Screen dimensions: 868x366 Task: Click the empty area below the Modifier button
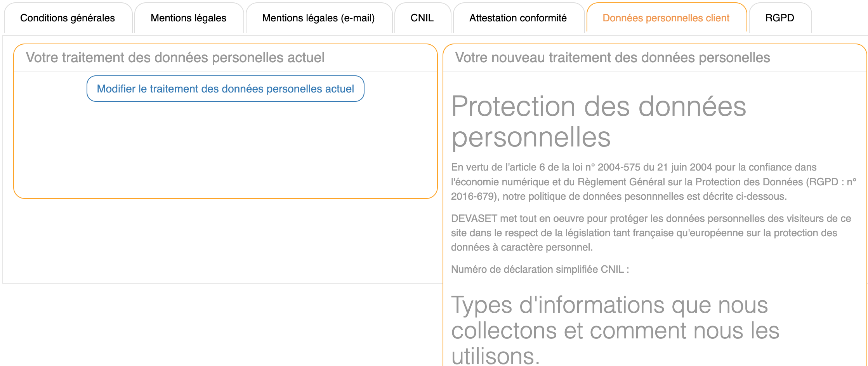(225, 152)
